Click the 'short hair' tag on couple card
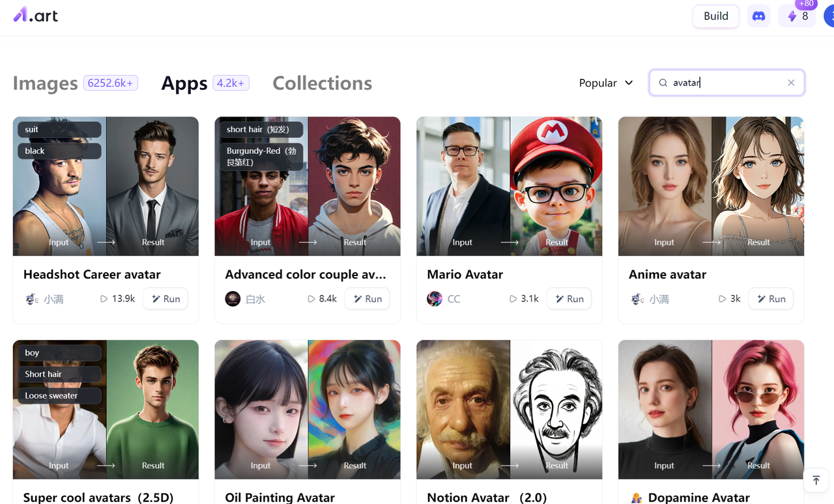 coord(261,130)
